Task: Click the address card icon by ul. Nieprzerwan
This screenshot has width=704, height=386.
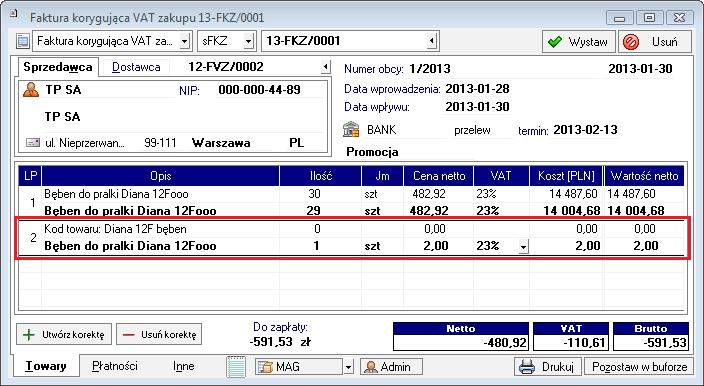Action: tap(33, 143)
